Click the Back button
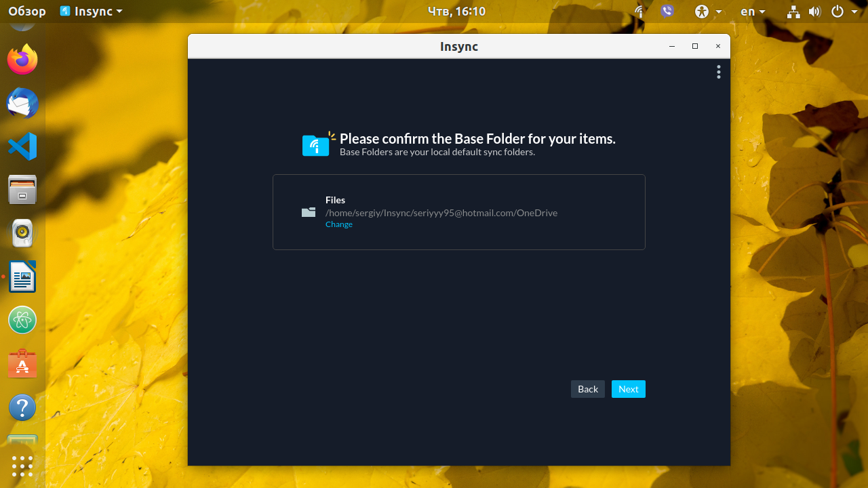 point(588,389)
